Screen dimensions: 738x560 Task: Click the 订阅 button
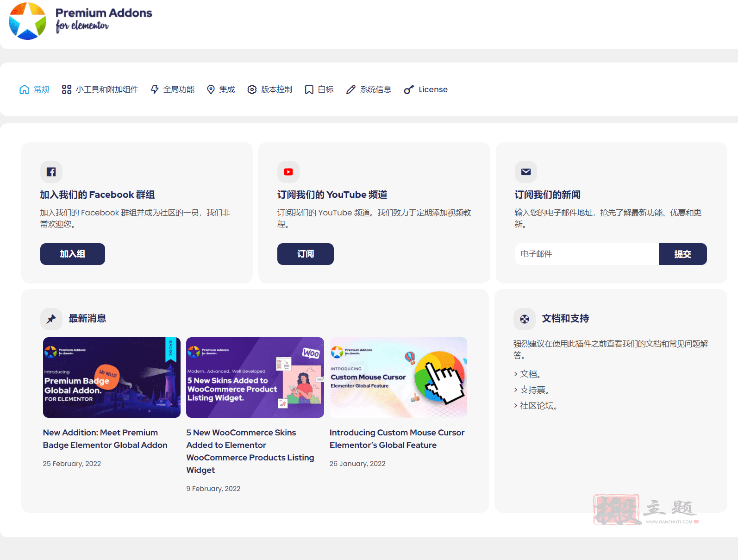tap(306, 254)
